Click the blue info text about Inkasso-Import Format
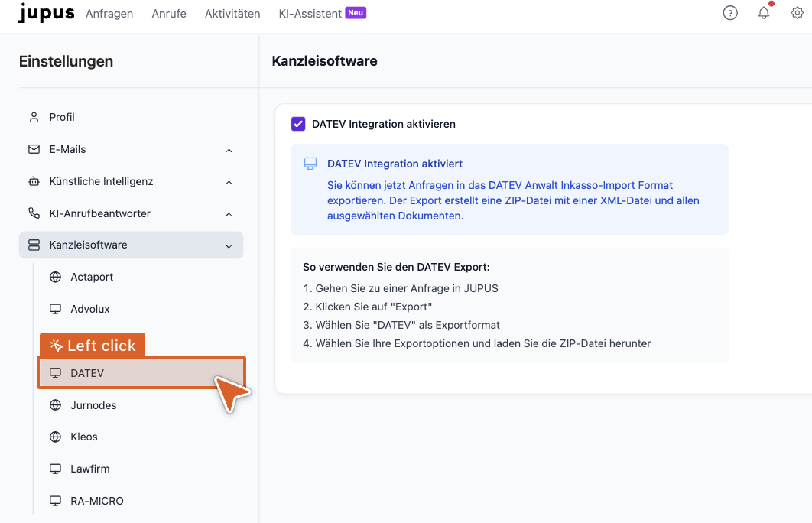The image size is (812, 523). pos(513,200)
